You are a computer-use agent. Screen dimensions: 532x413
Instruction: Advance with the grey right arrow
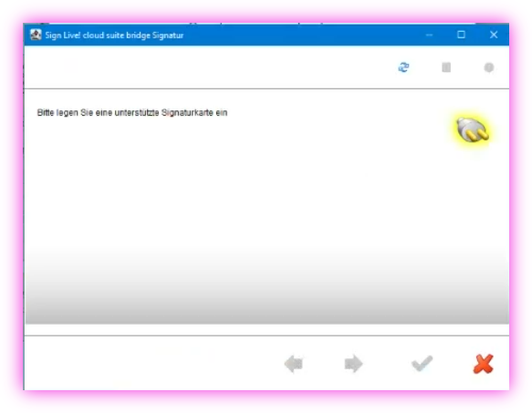pyautogui.click(x=353, y=364)
